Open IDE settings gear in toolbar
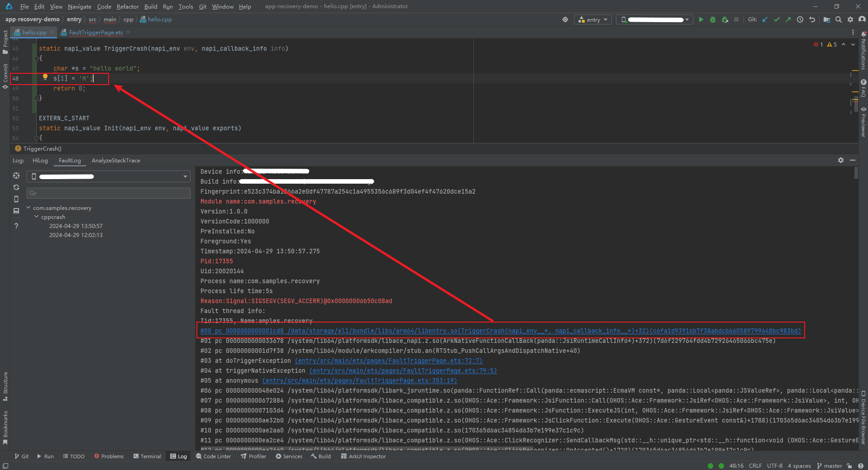868x470 pixels. coord(850,19)
